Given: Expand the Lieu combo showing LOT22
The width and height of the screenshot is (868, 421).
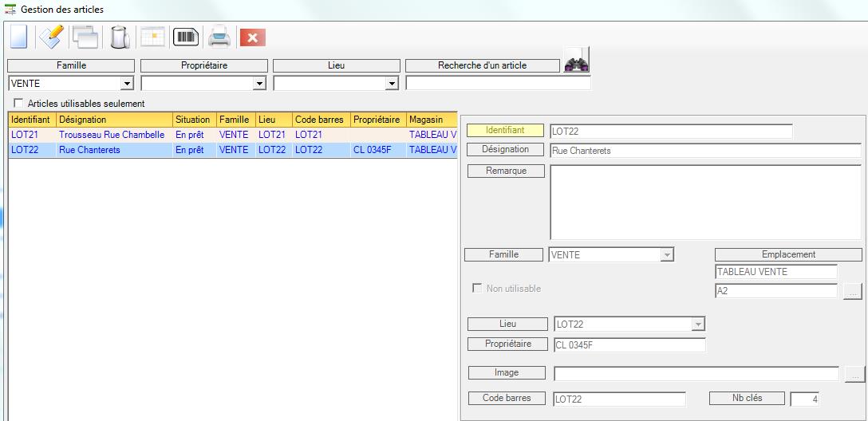Looking at the screenshot, I should (699, 324).
